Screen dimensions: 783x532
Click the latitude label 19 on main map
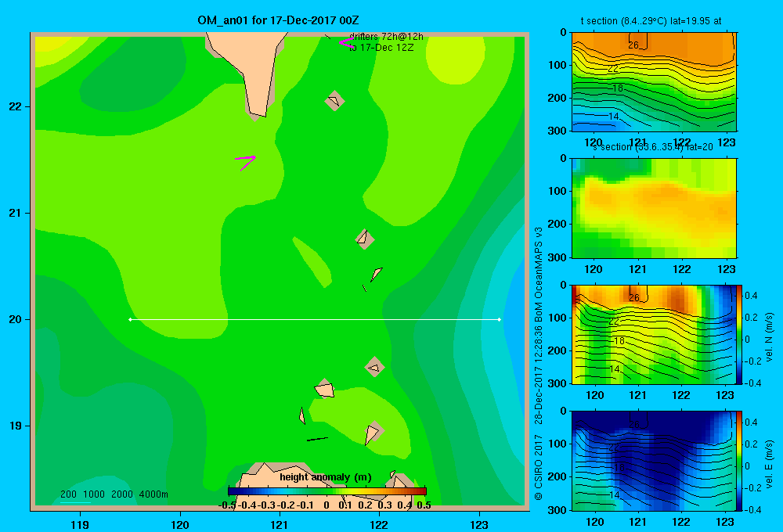[16, 426]
